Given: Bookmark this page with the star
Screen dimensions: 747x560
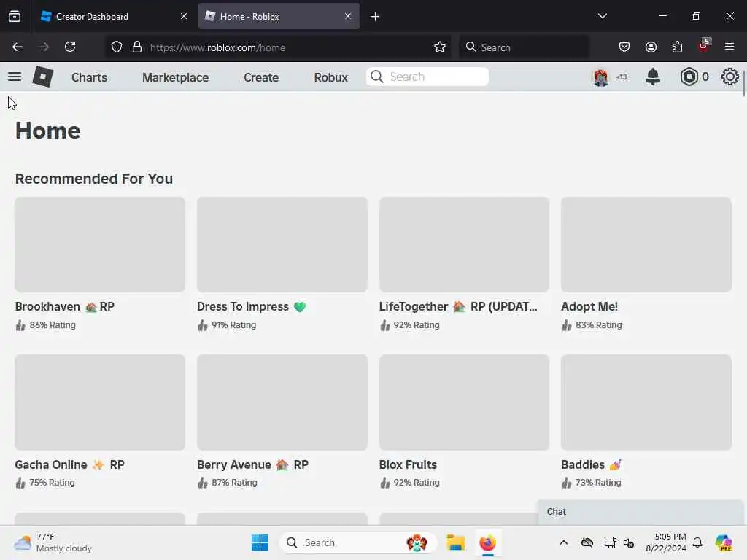Looking at the screenshot, I should pyautogui.click(x=440, y=47).
